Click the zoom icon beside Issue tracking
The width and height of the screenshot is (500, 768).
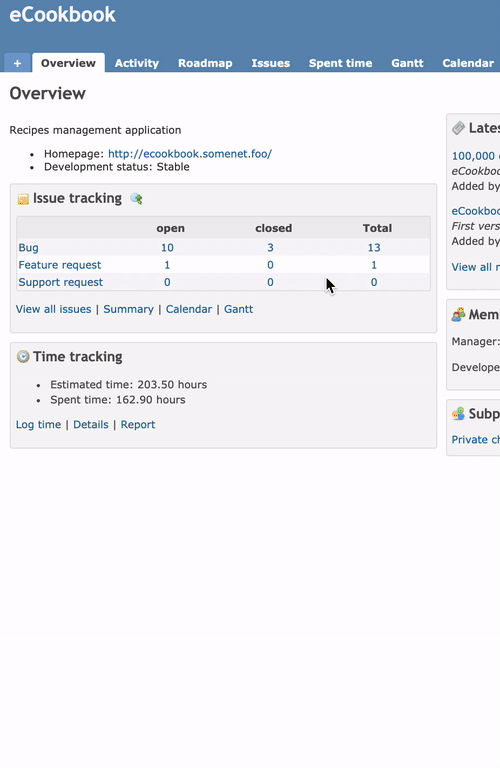136,198
